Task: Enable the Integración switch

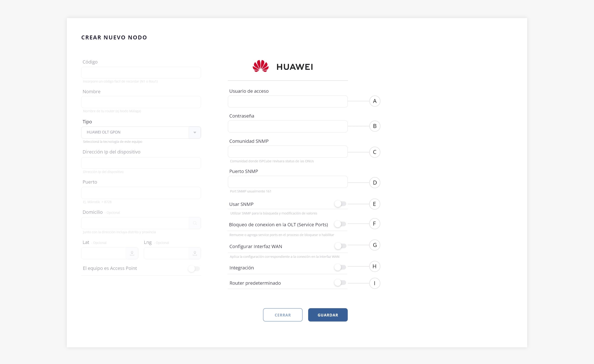Action: coord(340,267)
